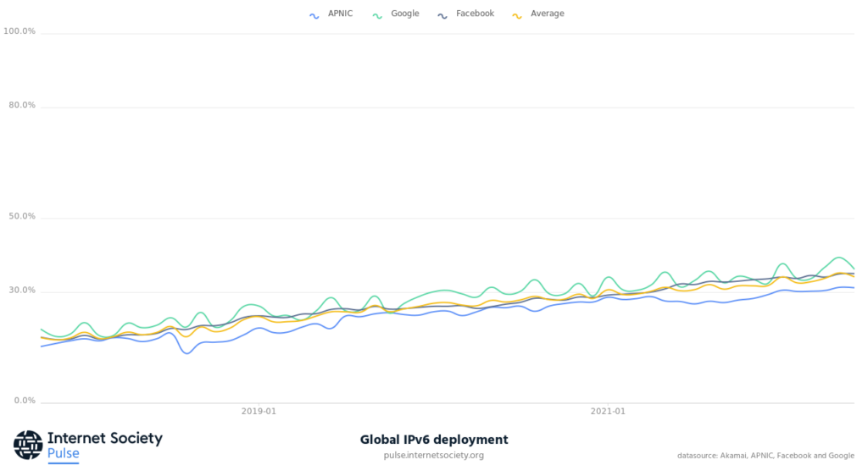Select the 2021-01 x-axis label
Viewport: 868px width, 471px height.
608,411
